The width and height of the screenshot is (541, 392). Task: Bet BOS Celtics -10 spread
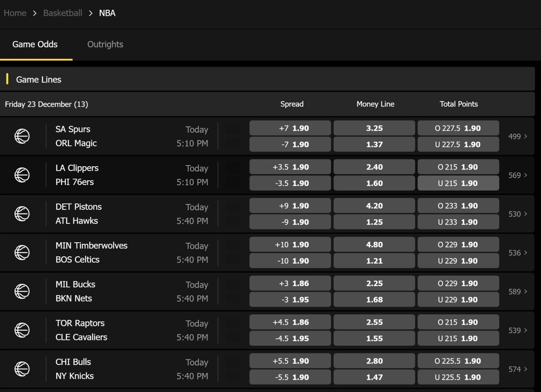tap(290, 261)
